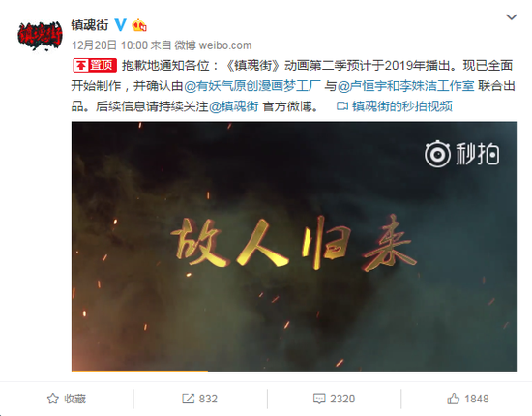The height and width of the screenshot is (416, 532).
Task: Like the post via thumbs-up 1848
Action: pos(468,399)
